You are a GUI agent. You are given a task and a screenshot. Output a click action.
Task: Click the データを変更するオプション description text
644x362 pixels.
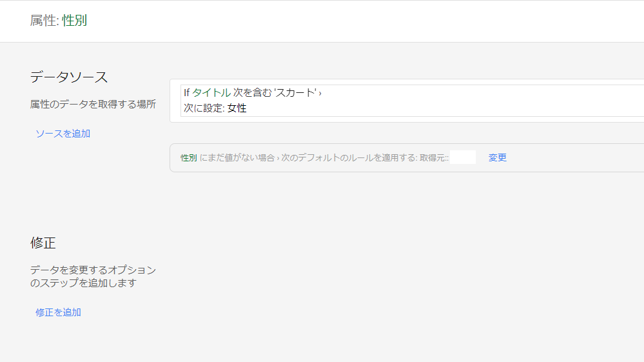(93, 277)
